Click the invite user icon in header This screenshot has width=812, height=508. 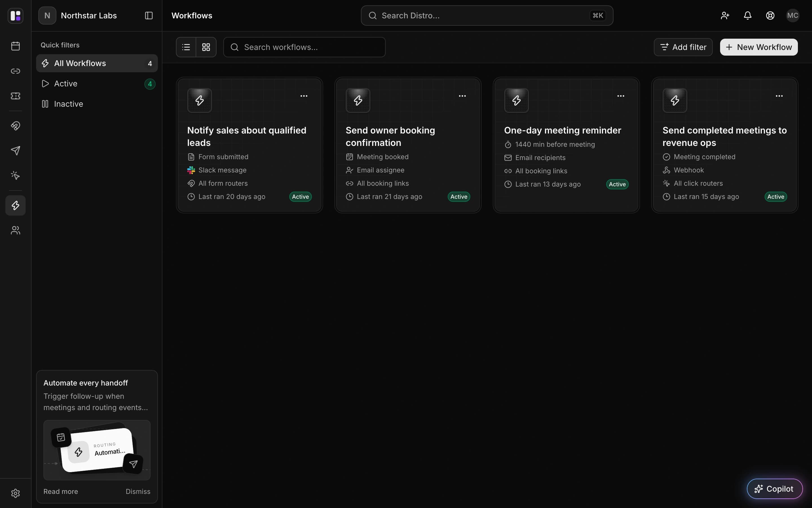pyautogui.click(x=725, y=16)
